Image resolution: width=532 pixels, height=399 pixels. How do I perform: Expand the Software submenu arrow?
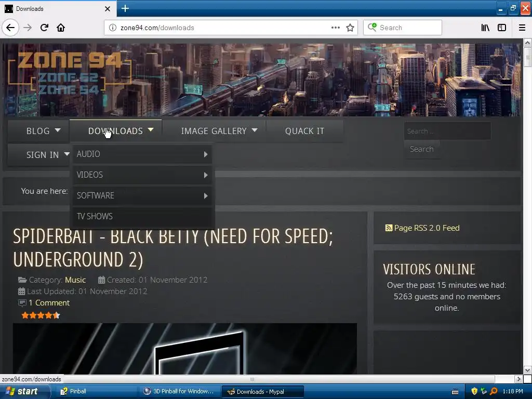pos(206,196)
